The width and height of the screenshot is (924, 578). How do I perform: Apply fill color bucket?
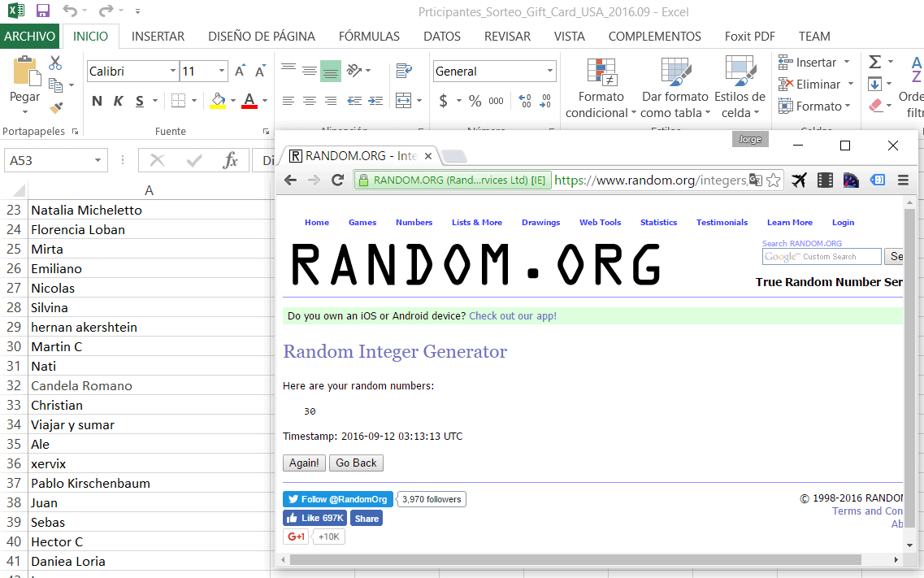point(218,101)
